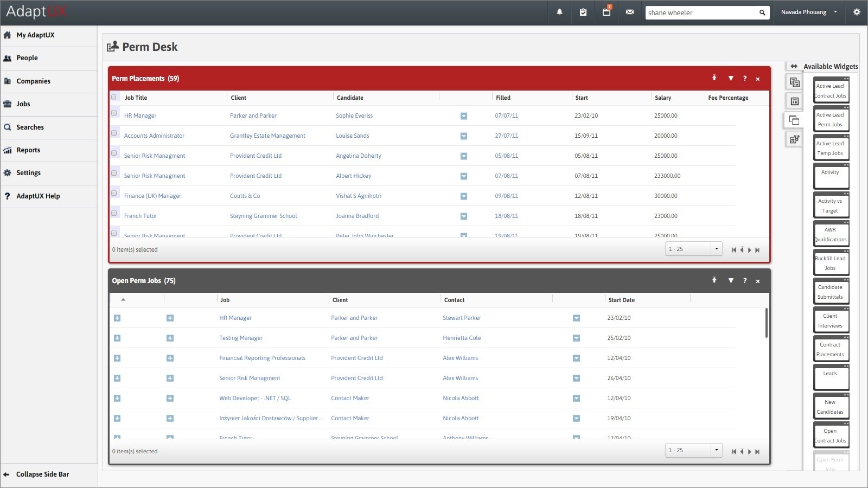868x488 pixels.
Task: Open the settings gear in top bar
Action: pos(857,12)
